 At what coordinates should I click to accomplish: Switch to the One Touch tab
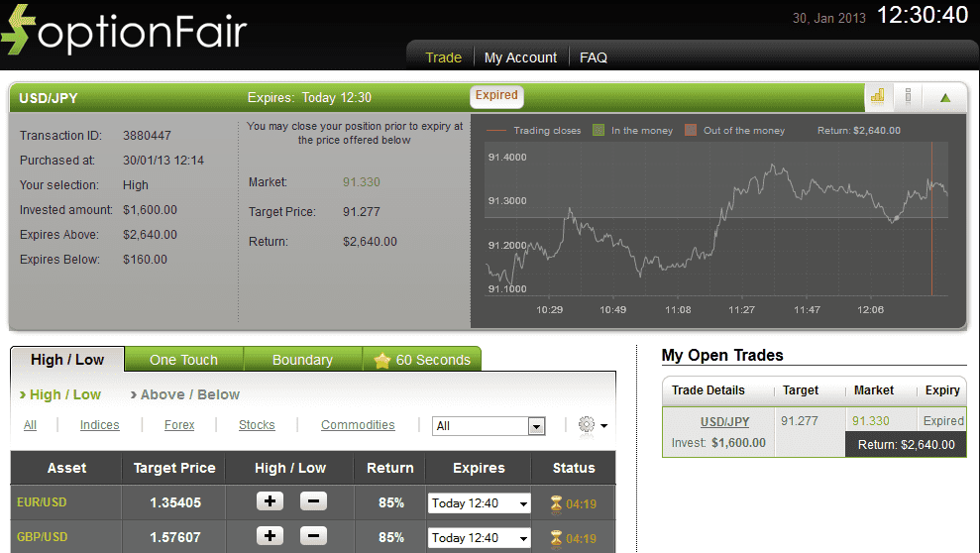pyautogui.click(x=183, y=360)
